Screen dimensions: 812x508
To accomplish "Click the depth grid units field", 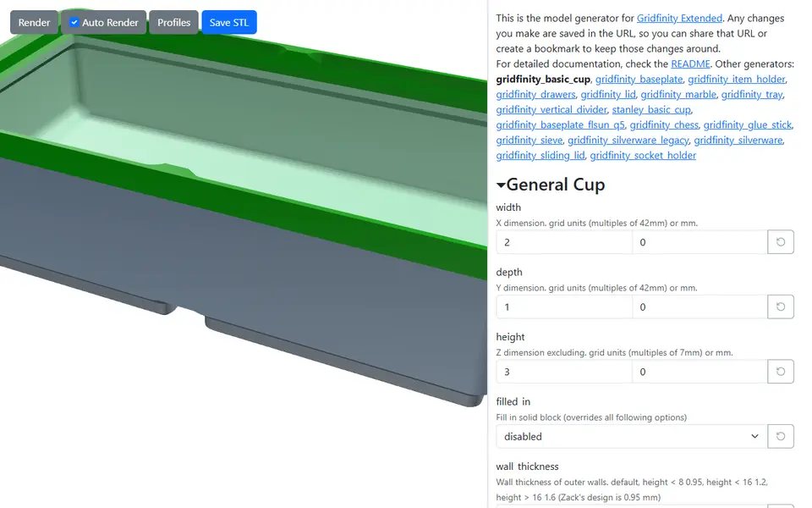I will 564,306.
